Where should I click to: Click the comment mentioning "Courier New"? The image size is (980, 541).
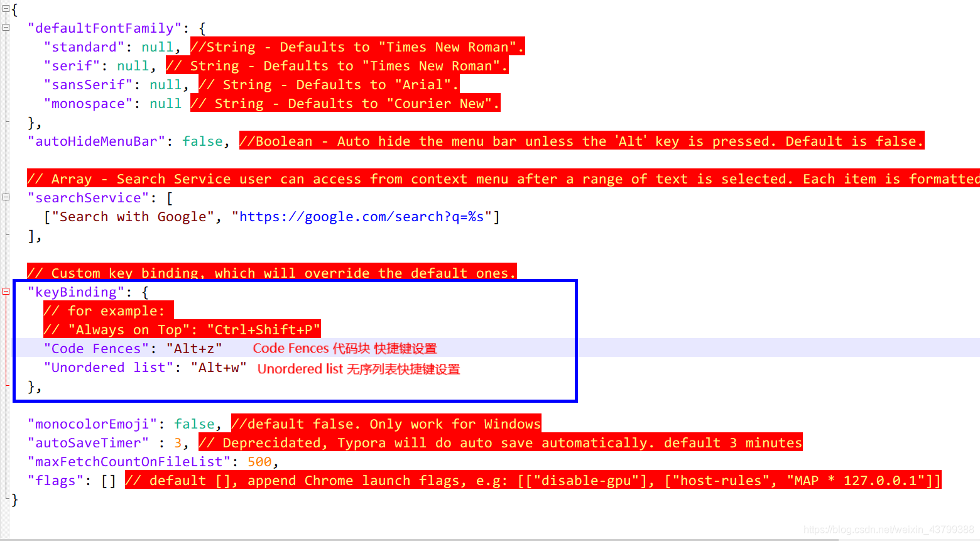(x=346, y=103)
